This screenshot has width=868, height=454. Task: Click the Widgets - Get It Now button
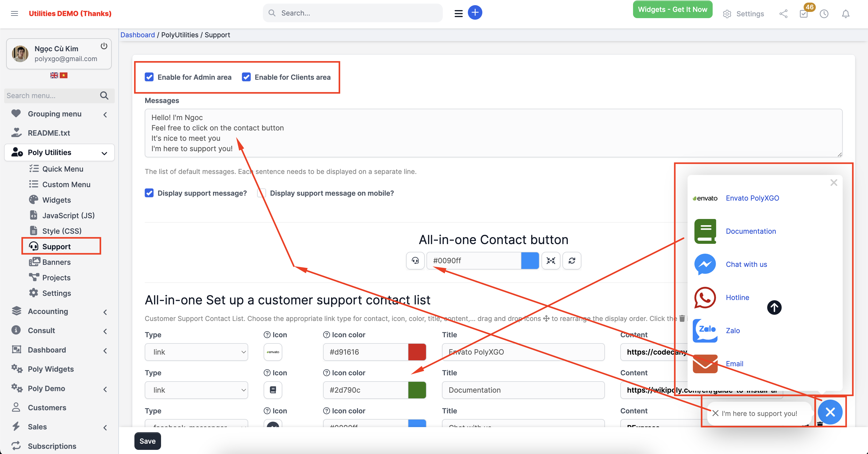point(672,9)
